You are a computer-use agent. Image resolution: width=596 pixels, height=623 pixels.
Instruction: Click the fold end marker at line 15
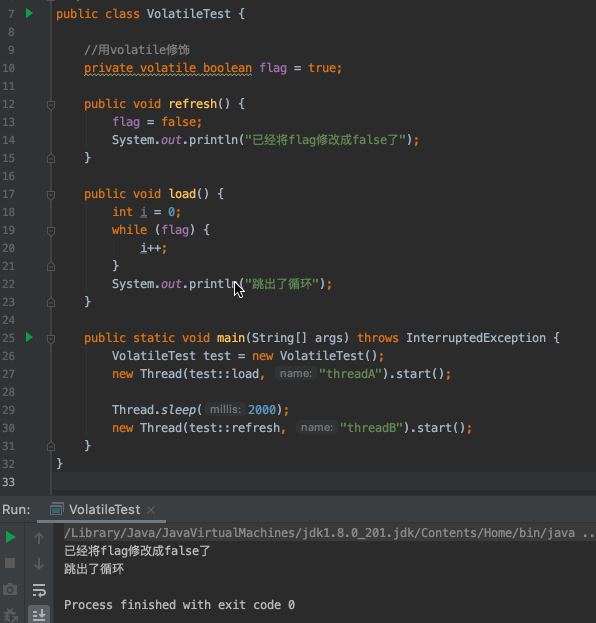51,159
